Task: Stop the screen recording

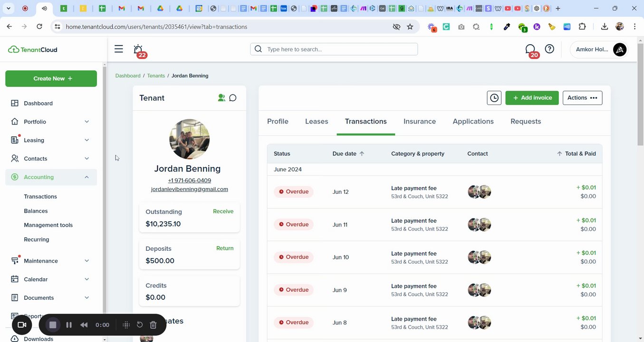Action: [x=53, y=325]
